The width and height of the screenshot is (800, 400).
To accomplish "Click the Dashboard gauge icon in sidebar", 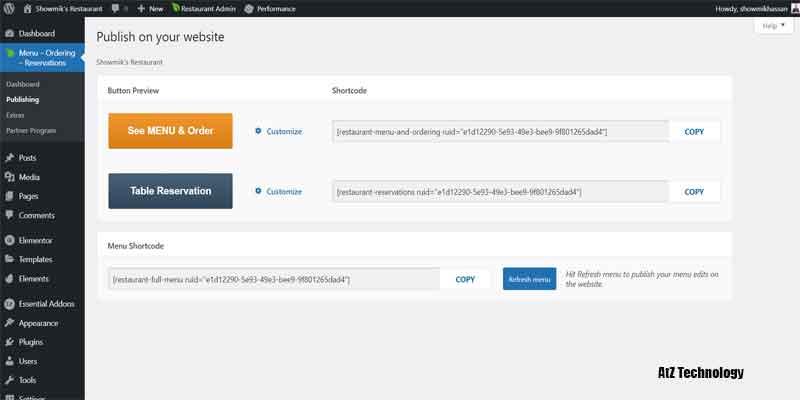I will pyautogui.click(x=10, y=34).
